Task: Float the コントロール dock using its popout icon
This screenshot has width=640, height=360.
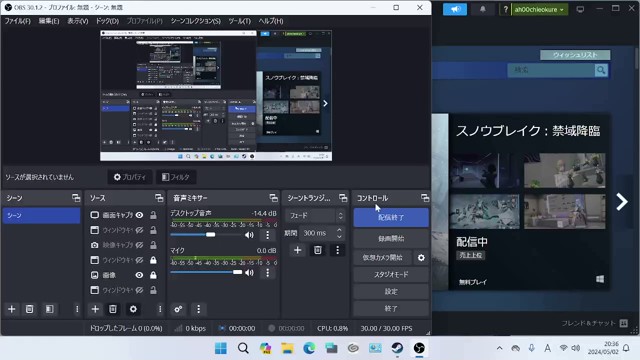Action: 425,198
